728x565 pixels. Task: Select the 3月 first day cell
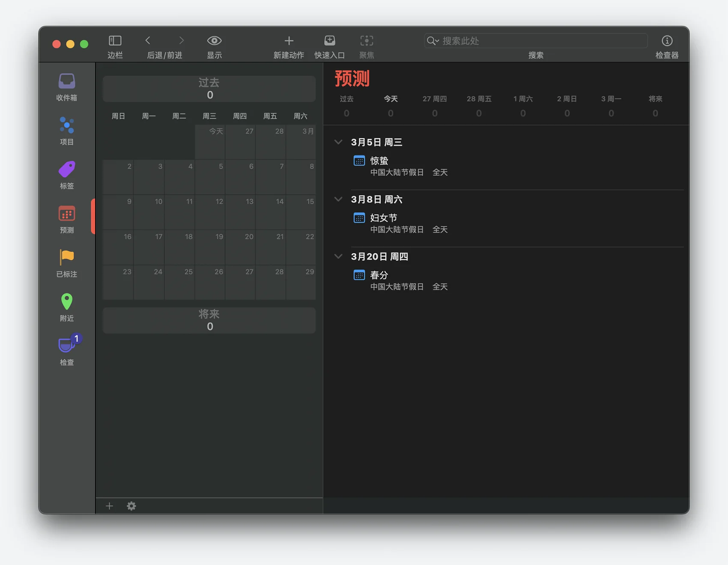301,142
